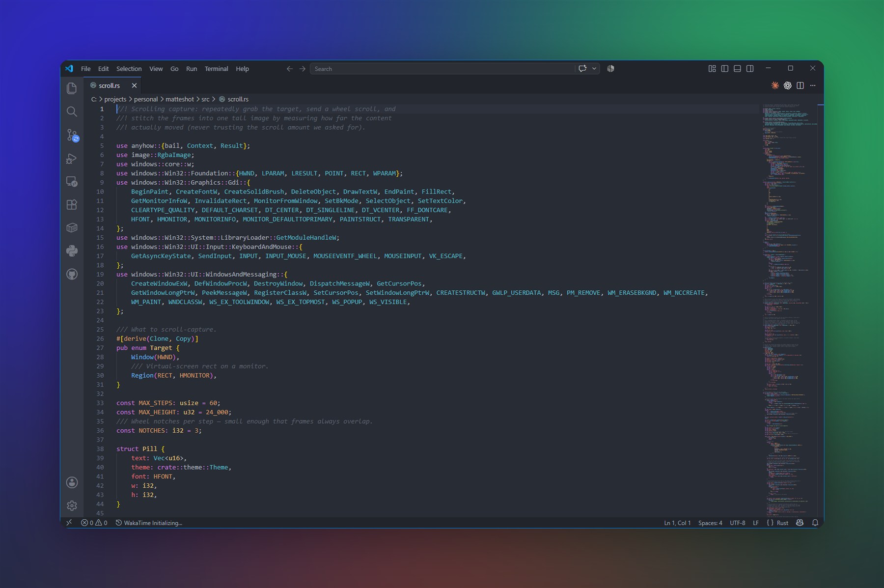Click the 'C:' breadcrumb root
The width and height of the screenshot is (884, 588).
pyautogui.click(x=94, y=99)
